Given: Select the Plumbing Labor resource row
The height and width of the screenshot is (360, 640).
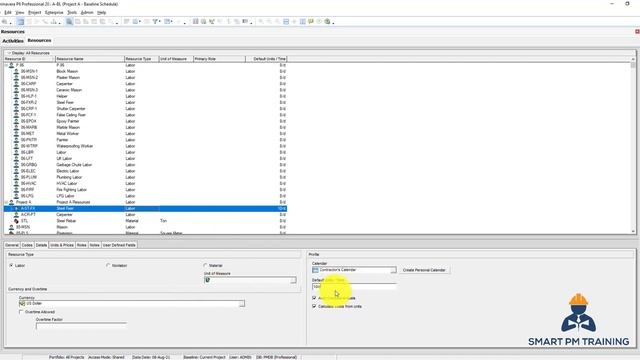Looking at the screenshot, I should click(145, 177).
